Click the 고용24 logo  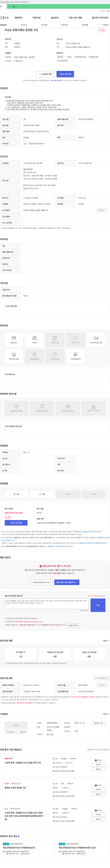pos(4,18)
